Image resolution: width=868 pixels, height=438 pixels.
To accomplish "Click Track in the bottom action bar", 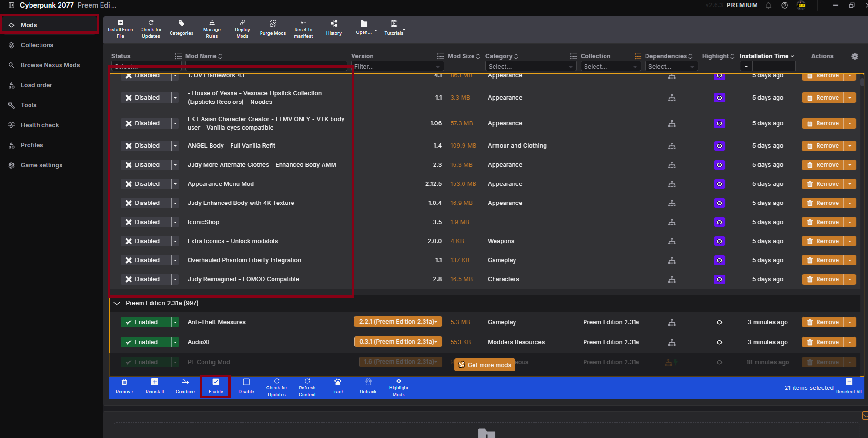I will pyautogui.click(x=338, y=387).
